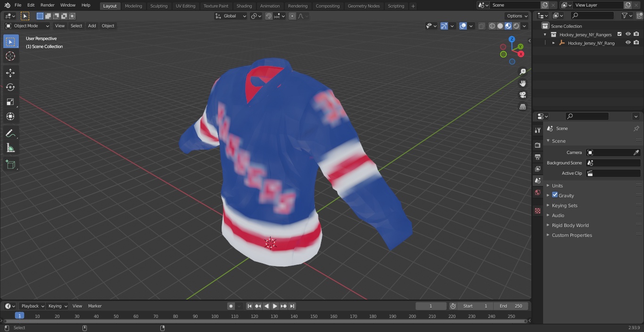
Task: Open the File menu
Action: [x=18, y=5]
